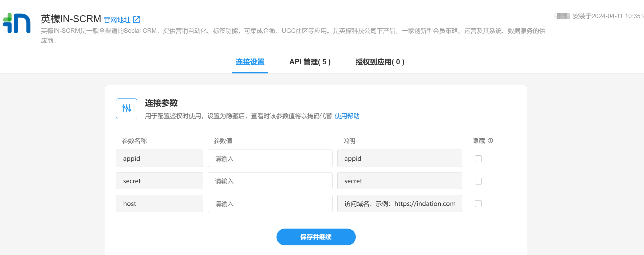The height and width of the screenshot is (255, 644).
Task: Click the 访问域名 description field for host
Action: pos(400,203)
